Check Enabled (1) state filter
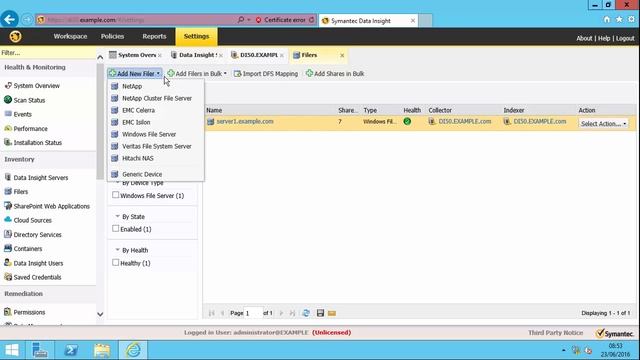Screen dimensions: 640x360 116,229
